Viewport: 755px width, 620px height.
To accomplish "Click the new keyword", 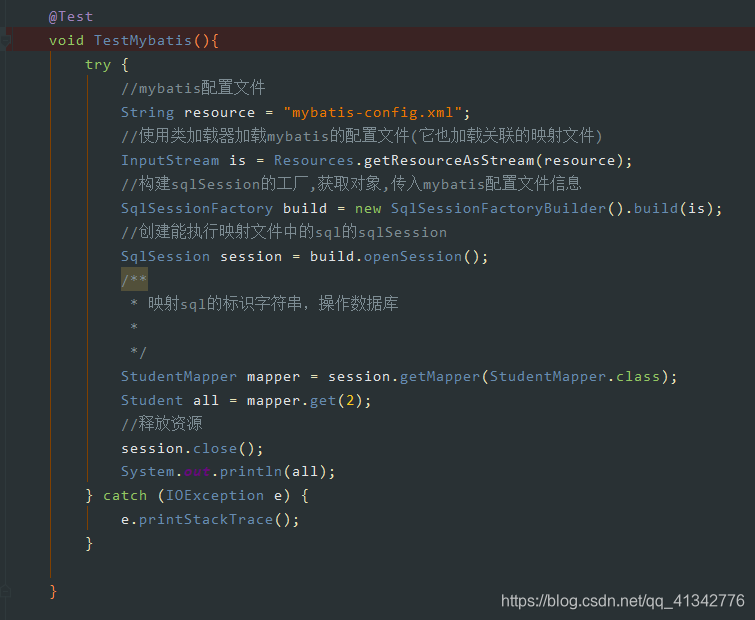I will pyautogui.click(x=368, y=208).
